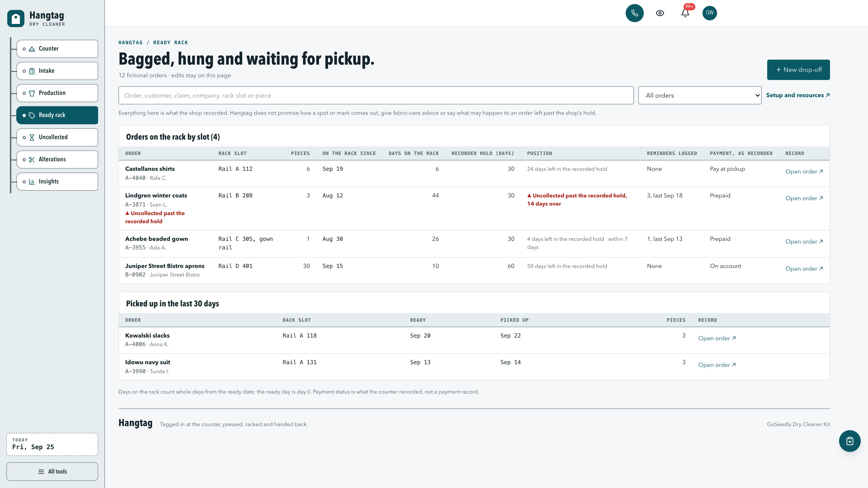Click the phone call icon button
Image resolution: width=868 pixels, height=488 pixels.
(634, 13)
